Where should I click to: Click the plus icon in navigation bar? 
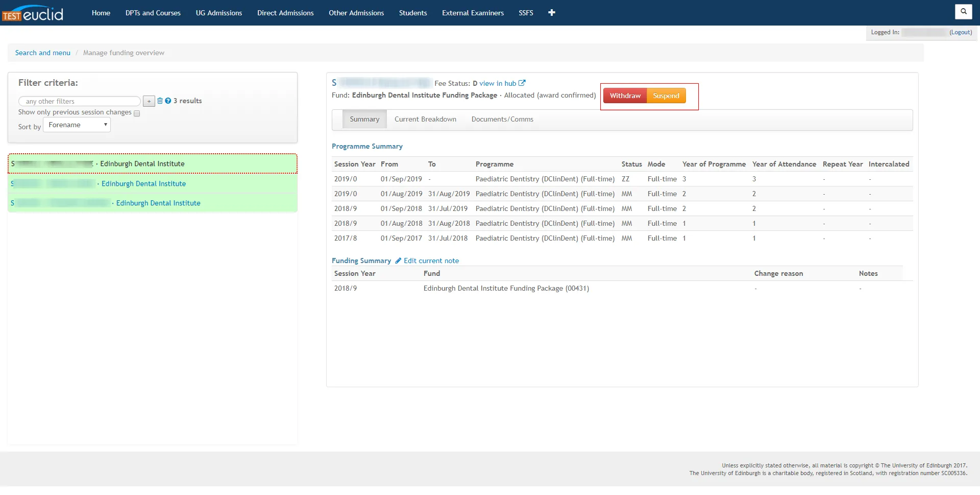[551, 13]
